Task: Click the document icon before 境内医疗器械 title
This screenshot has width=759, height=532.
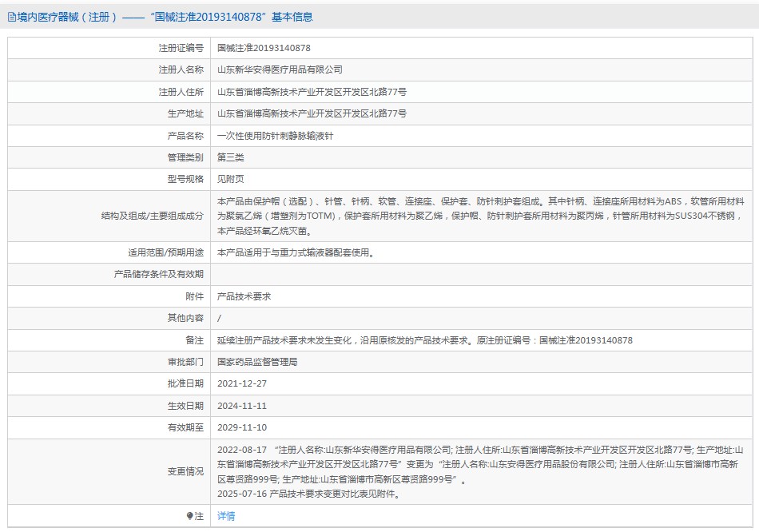Action: click(11, 17)
